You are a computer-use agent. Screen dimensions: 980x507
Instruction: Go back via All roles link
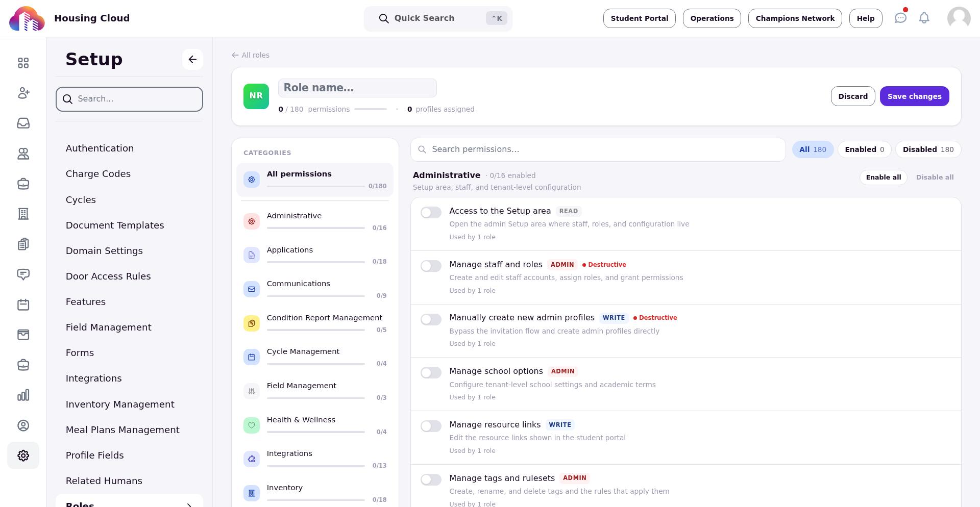[250, 55]
